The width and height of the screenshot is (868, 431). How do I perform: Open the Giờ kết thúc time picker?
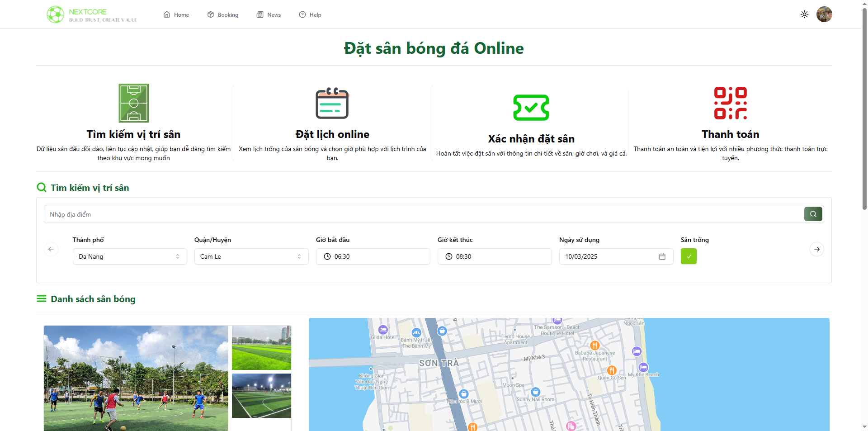(x=495, y=256)
